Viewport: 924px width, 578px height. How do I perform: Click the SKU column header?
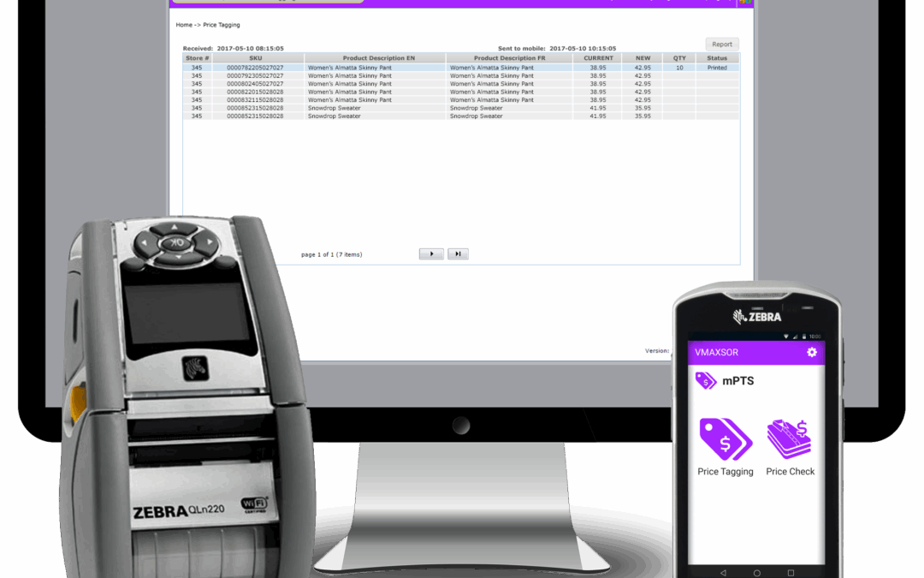pyautogui.click(x=256, y=58)
